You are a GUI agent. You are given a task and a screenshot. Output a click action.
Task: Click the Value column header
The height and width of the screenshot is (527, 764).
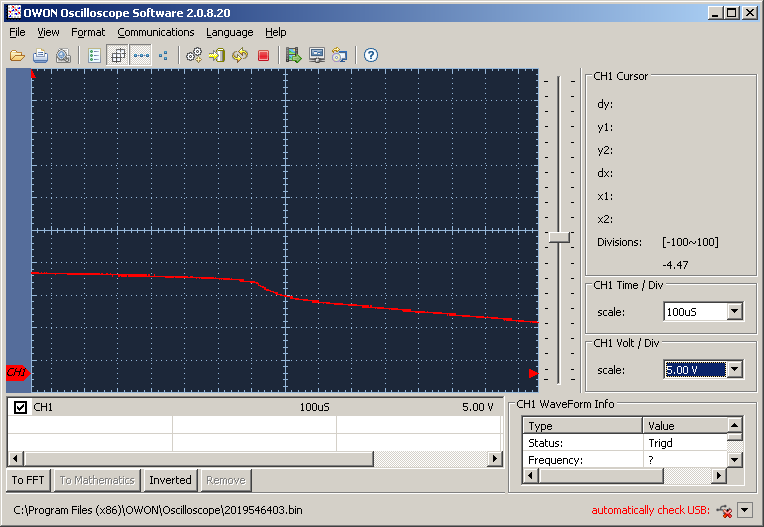click(x=685, y=426)
